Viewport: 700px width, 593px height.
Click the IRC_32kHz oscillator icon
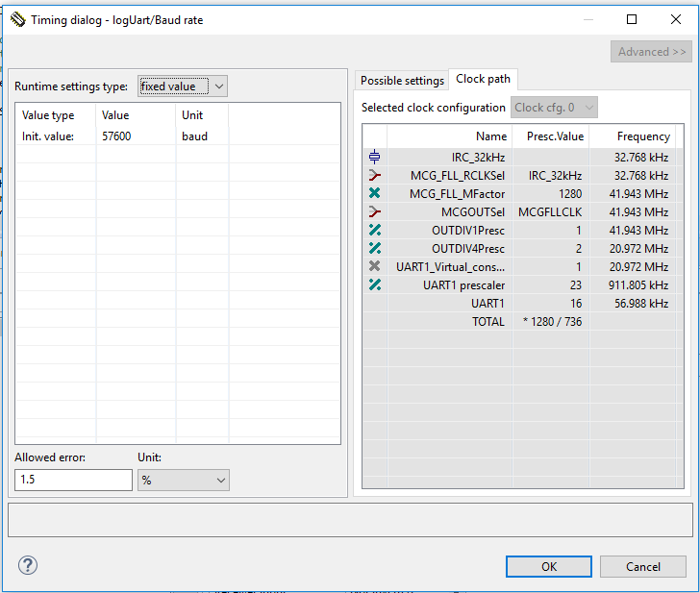(375, 157)
